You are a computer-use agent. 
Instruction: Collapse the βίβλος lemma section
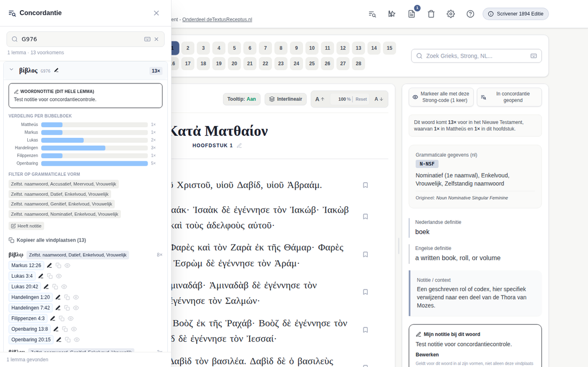[11, 70]
